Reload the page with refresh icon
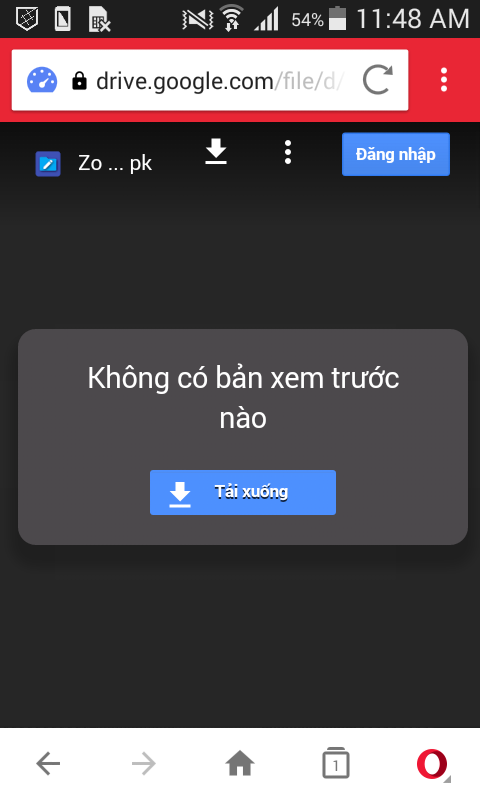Viewport: 480px width, 800px height. (377, 80)
